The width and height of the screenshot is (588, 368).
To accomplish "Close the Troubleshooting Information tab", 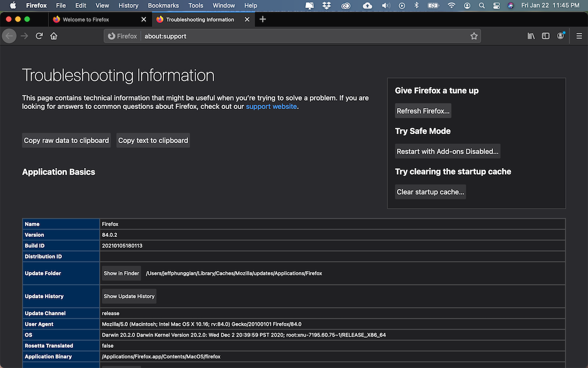I will click(x=247, y=19).
